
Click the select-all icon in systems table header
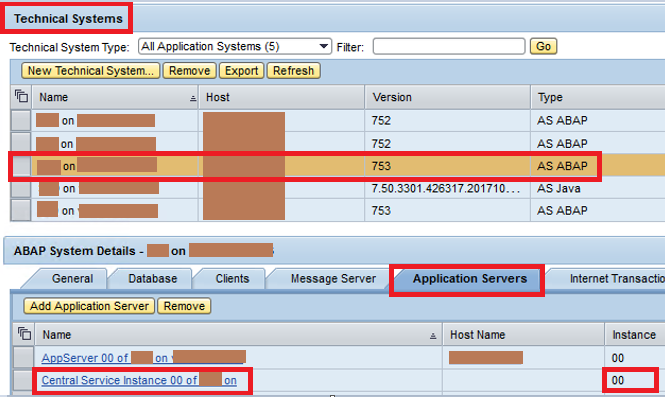[21, 97]
